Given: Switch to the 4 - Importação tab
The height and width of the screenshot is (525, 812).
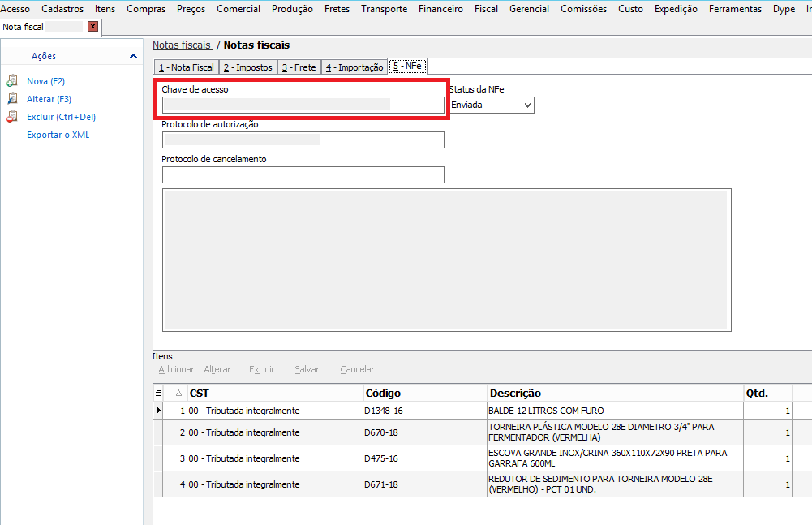Looking at the screenshot, I should coord(354,67).
